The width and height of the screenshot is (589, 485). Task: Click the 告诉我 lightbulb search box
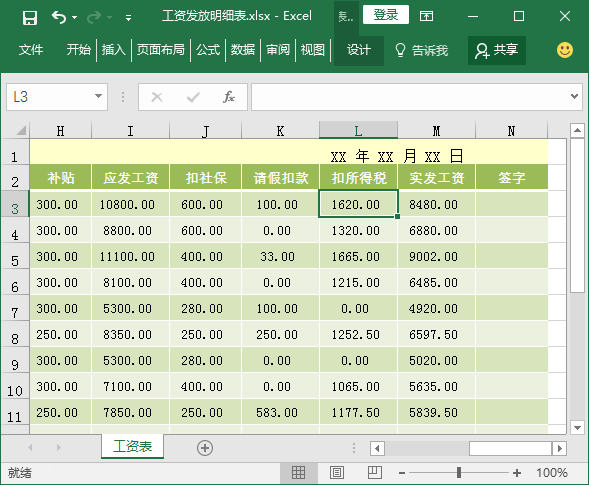(421, 50)
